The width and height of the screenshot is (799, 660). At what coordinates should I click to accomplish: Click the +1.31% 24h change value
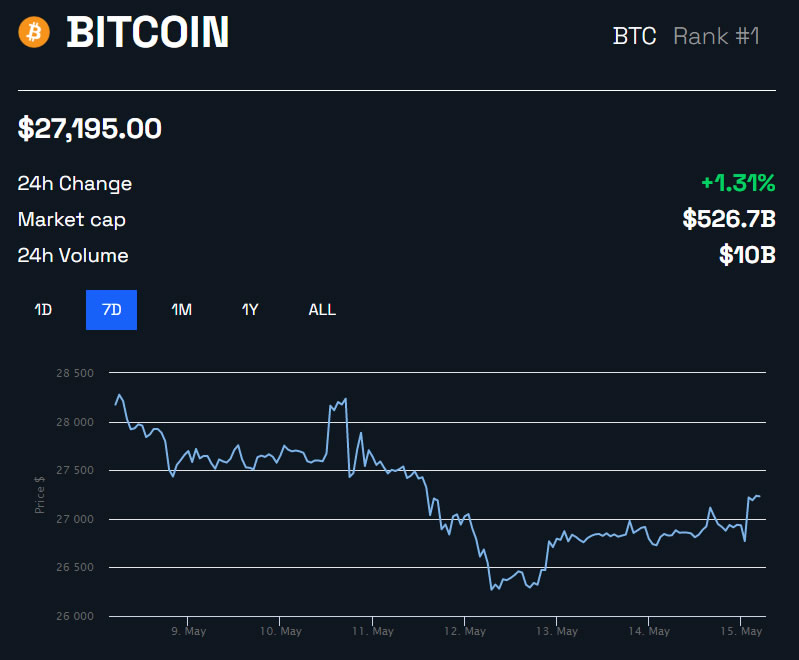[x=738, y=183]
